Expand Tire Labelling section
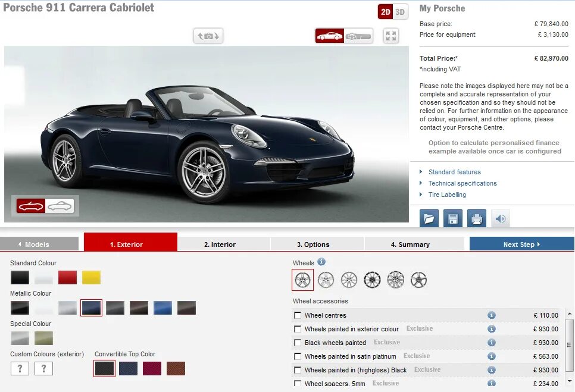 (x=447, y=195)
